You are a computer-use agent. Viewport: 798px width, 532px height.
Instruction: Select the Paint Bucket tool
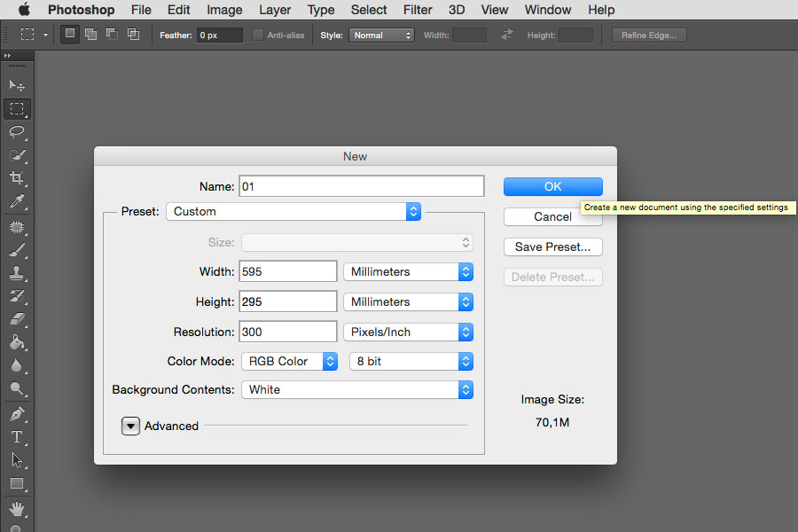(x=17, y=342)
